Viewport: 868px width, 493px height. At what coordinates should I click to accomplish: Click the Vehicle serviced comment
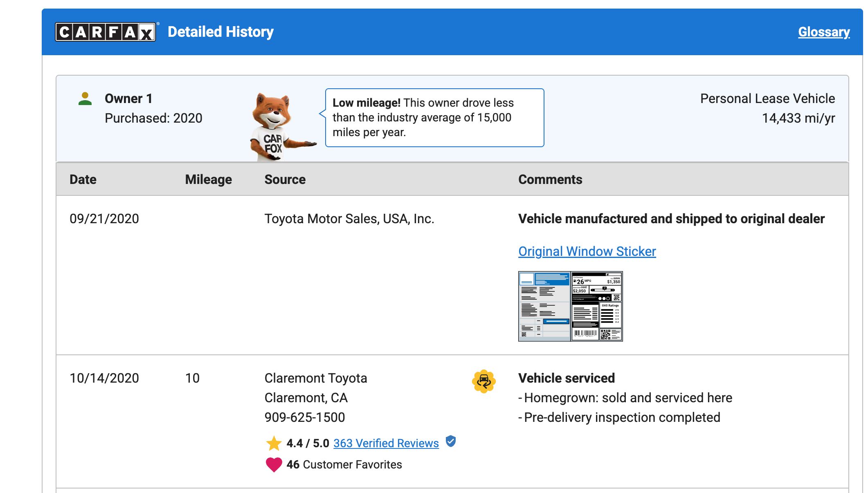(567, 378)
